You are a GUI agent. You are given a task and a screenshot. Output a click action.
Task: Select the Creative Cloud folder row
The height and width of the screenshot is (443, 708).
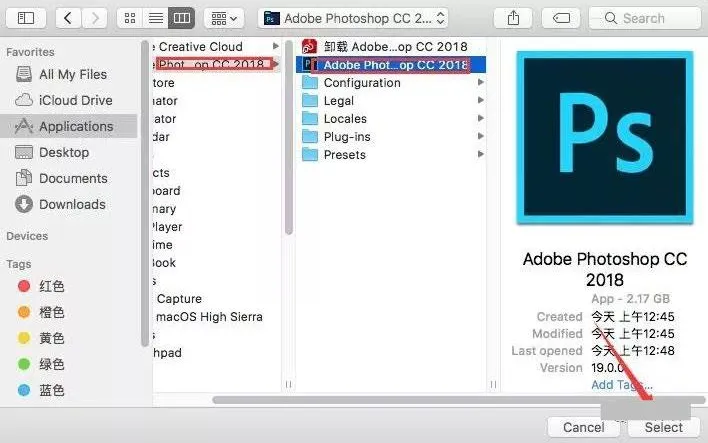tap(217, 47)
